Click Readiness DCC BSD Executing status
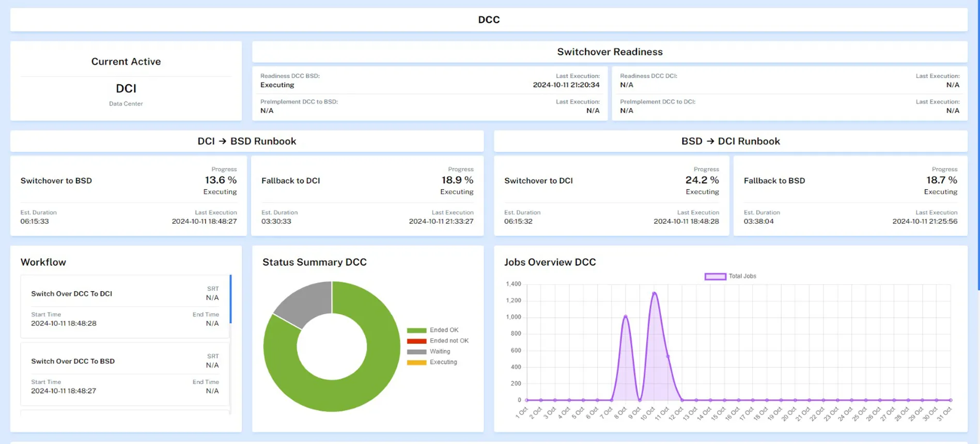This screenshot has width=980, height=444. point(277,85)
